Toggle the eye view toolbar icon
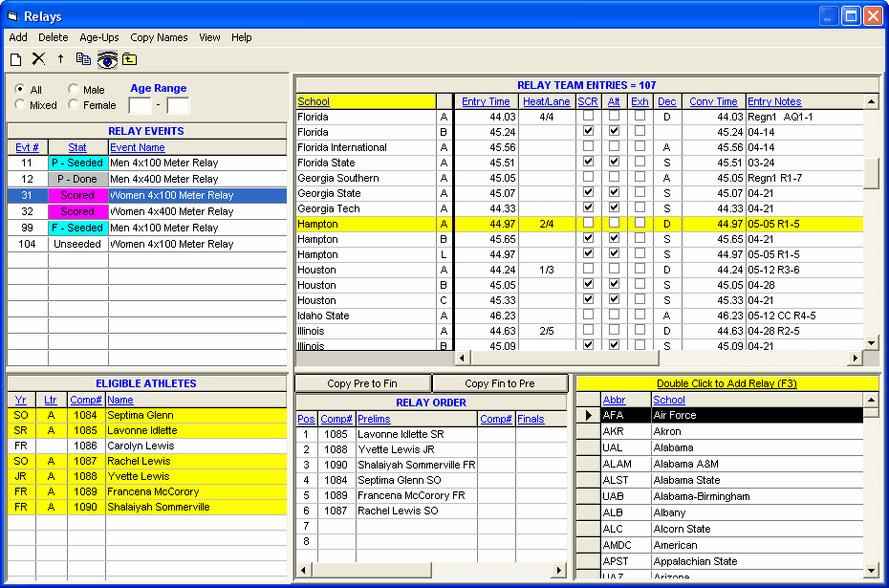 click(107, 59)
